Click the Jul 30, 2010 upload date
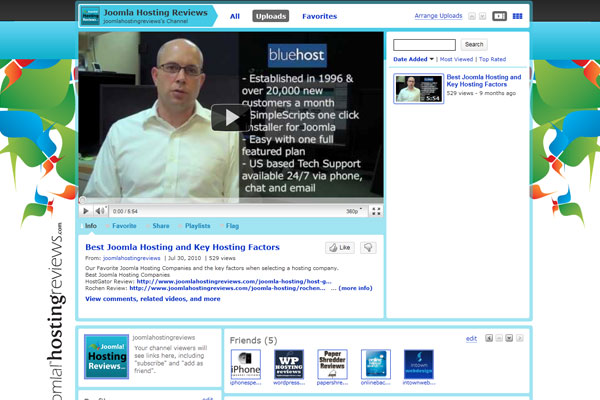This screenshot has height=400, width=600. pos(184,258)
